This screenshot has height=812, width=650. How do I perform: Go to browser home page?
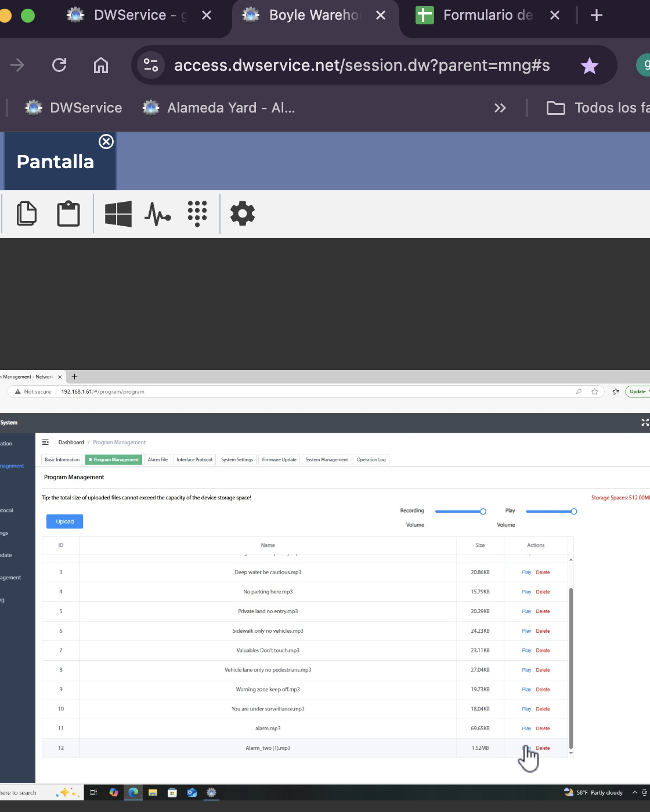pyautogui.click(x=101, y=65)
